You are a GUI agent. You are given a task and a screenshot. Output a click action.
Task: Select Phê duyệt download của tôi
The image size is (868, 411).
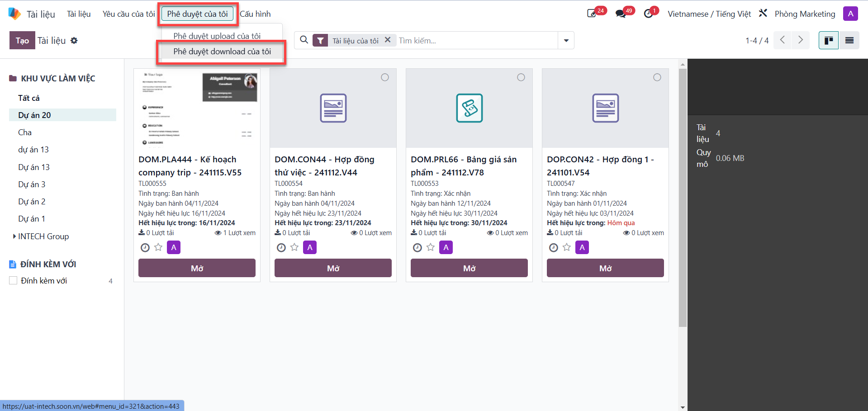[x=222, y=52]
